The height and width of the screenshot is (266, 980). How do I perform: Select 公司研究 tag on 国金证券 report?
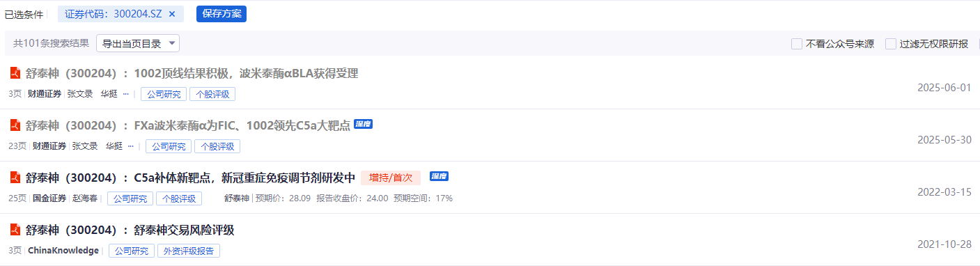[x=130, y=198]
